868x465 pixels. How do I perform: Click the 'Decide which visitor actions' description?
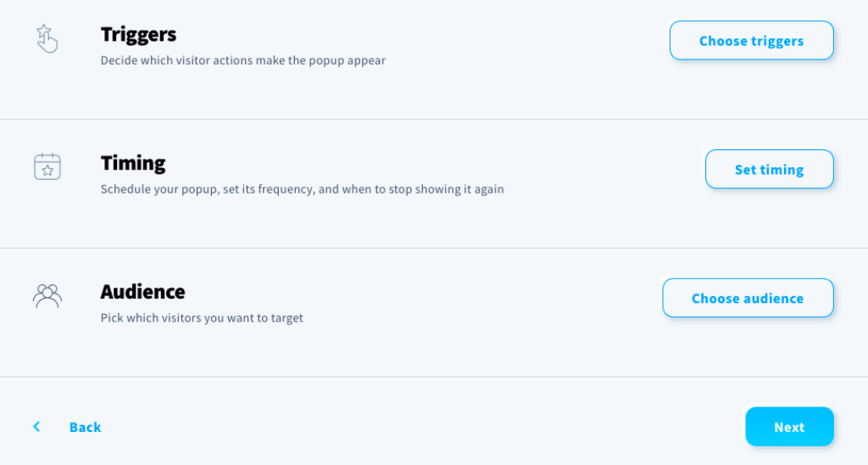tap(243, 60)
